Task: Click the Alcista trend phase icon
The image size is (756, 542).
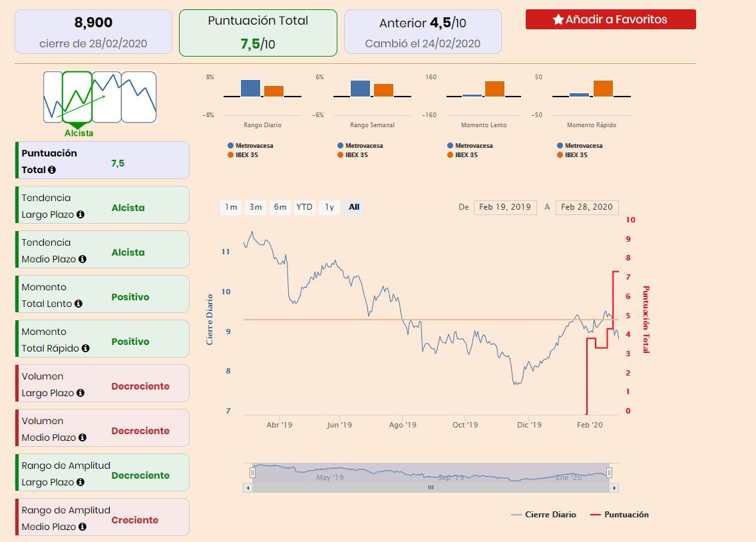Action: coord(77,97)
